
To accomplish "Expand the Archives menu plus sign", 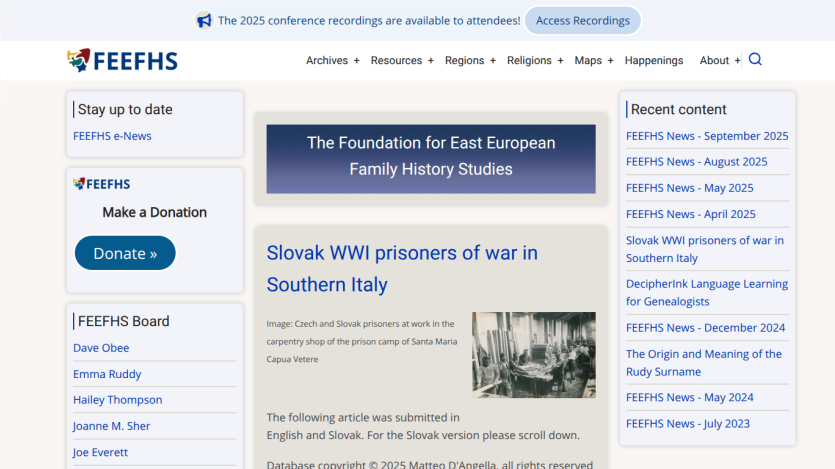I will [x=356, y=61].
